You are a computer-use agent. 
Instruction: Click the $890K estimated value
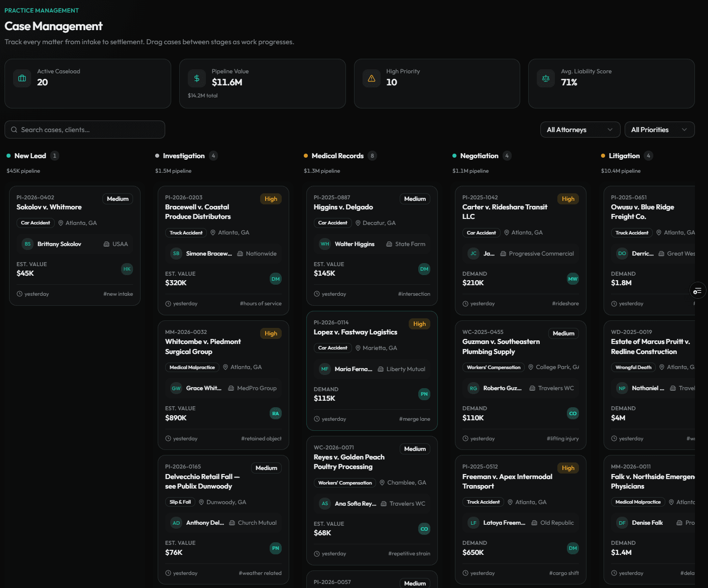[176, 418]
